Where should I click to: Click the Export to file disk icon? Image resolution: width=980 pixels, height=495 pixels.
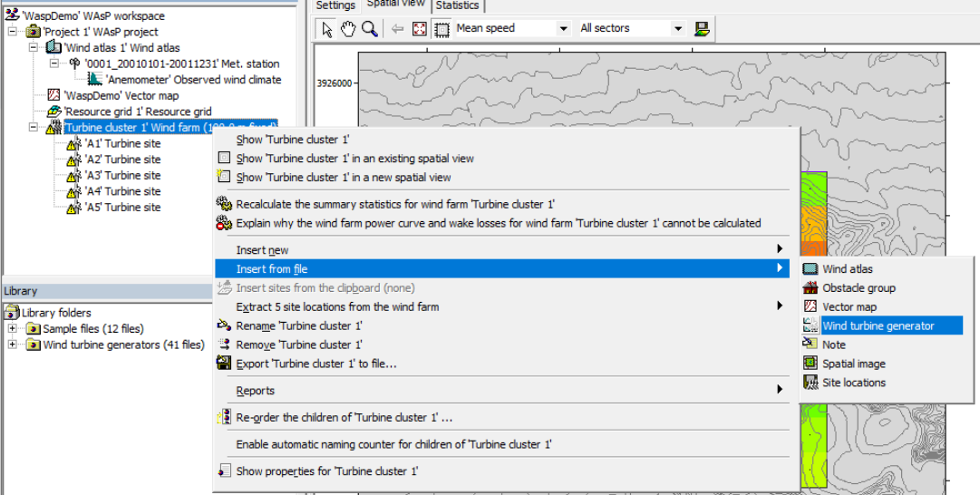[224, 364]
